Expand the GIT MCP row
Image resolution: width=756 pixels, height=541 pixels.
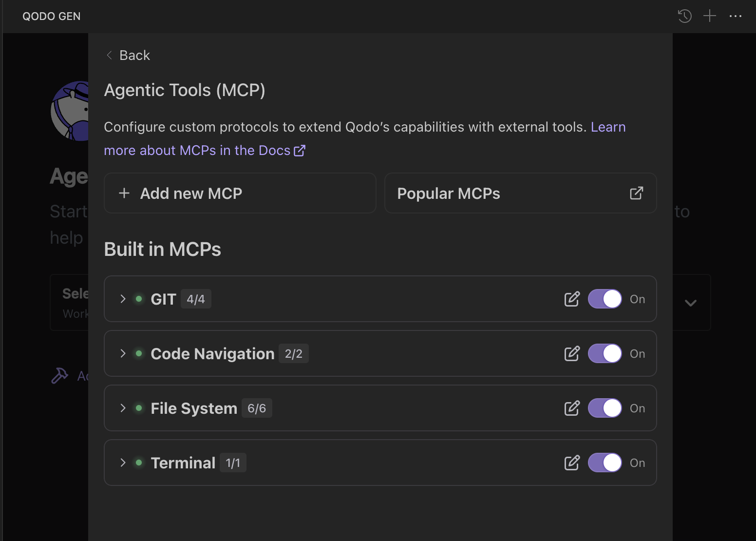pyautogui.click(x=123, y=299)
